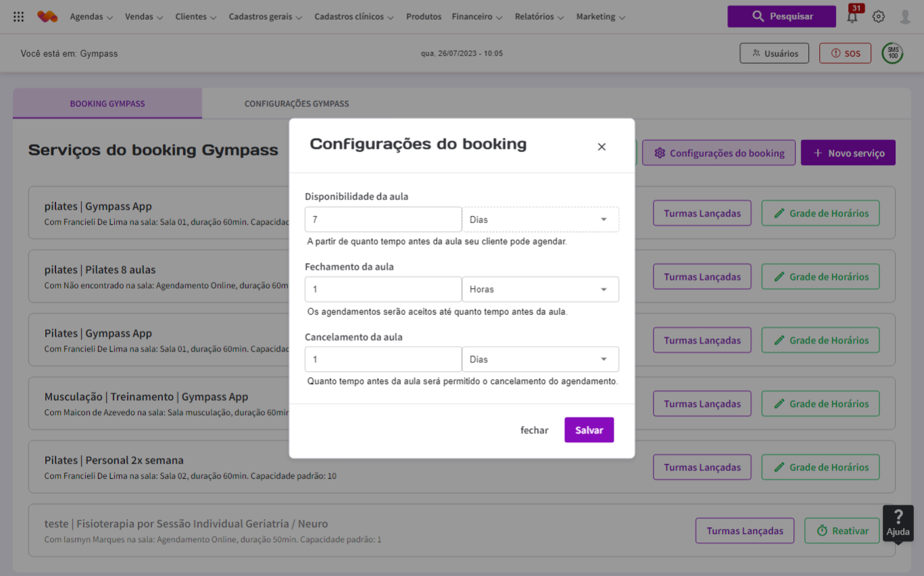Click Configurações do booking button
Viewport: 924px width, 576px height.
point(719,153)
